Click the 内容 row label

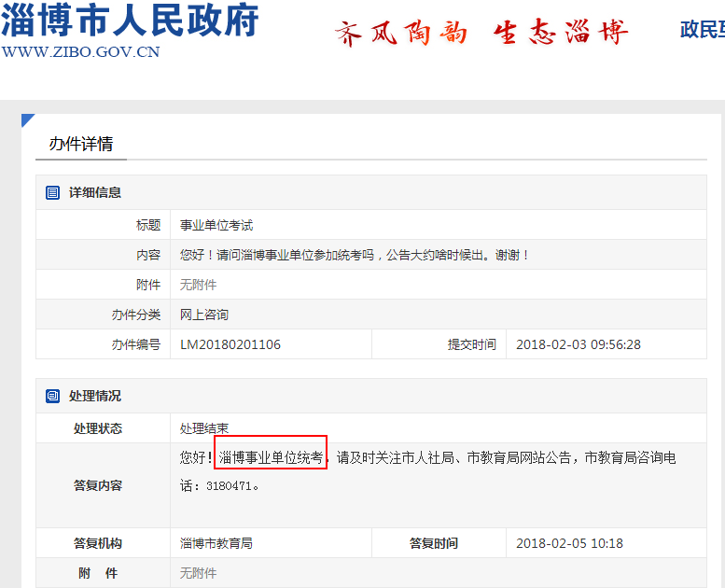148,255
